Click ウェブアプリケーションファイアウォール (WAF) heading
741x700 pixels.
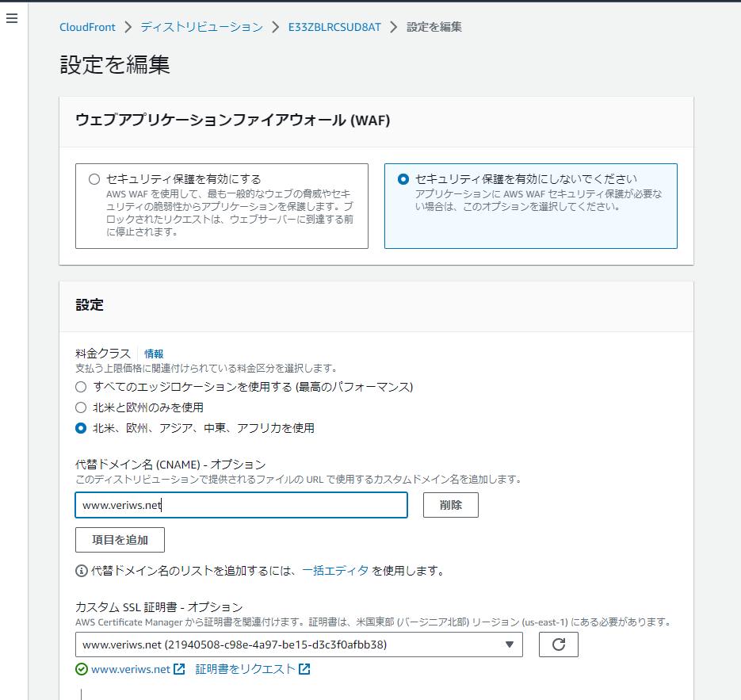tap(232, 120)
